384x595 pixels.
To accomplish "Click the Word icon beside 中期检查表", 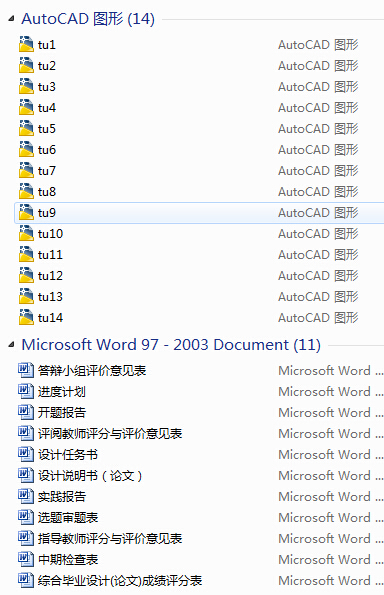I will point(26,559).
